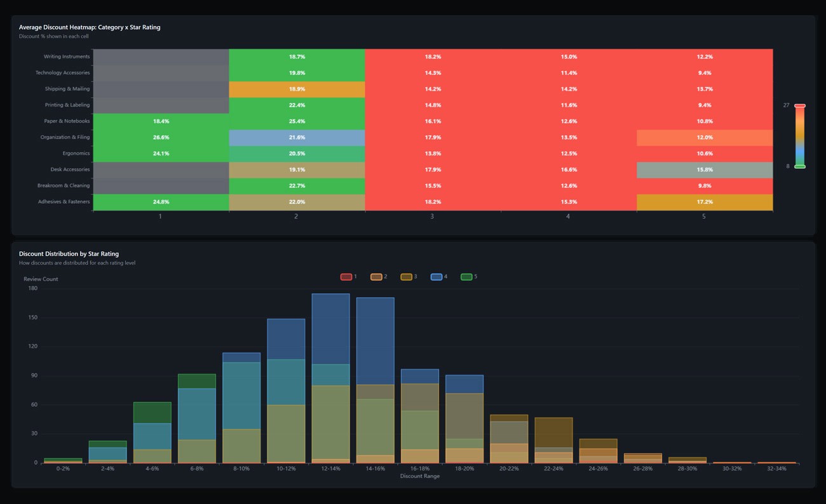This screenshot has height=504, width=826.
Task: Click the 6-8% green top bar segment
Action: pos(197,381)
